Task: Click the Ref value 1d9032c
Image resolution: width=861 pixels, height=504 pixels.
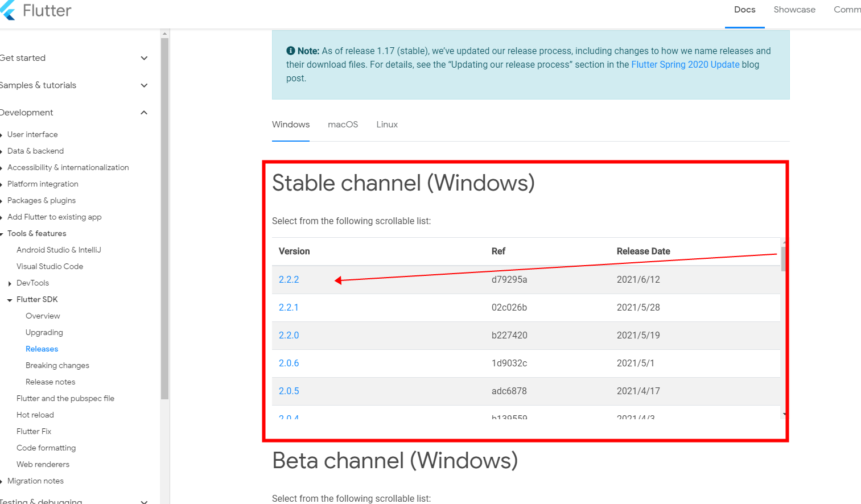Action: pos(509,363)
